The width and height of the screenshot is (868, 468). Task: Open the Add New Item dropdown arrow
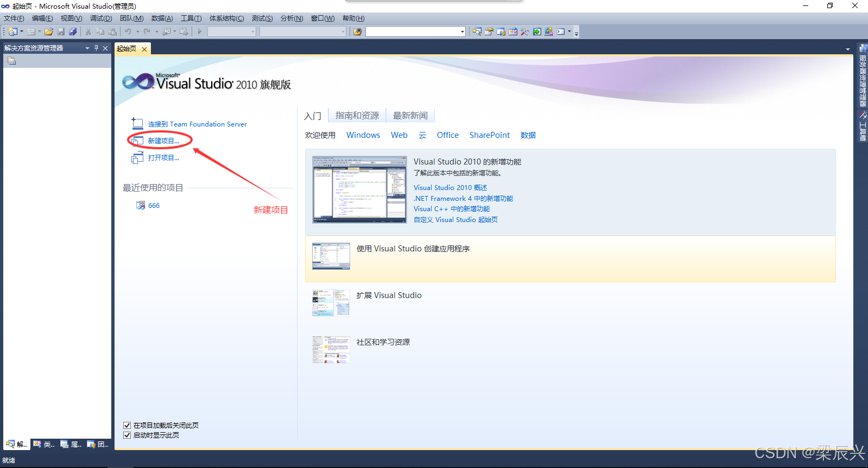pyautogui.click(x=40, y=31)
